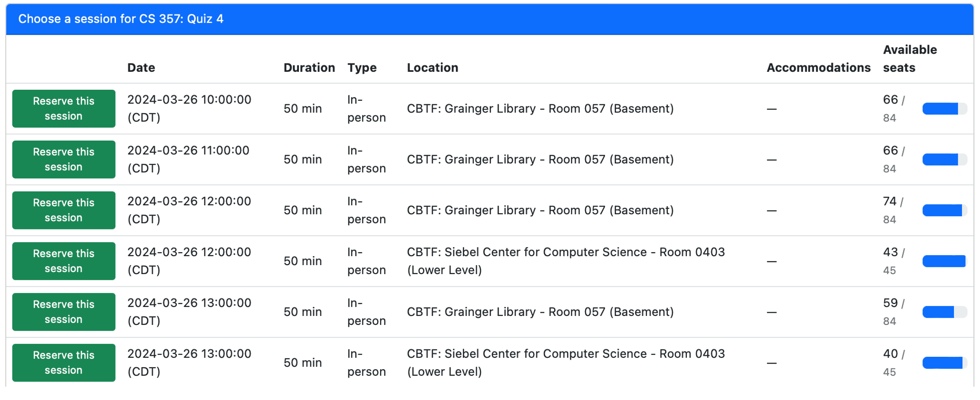Click the Location column header
Screen dimensions: 980x400
coord(432,67)
